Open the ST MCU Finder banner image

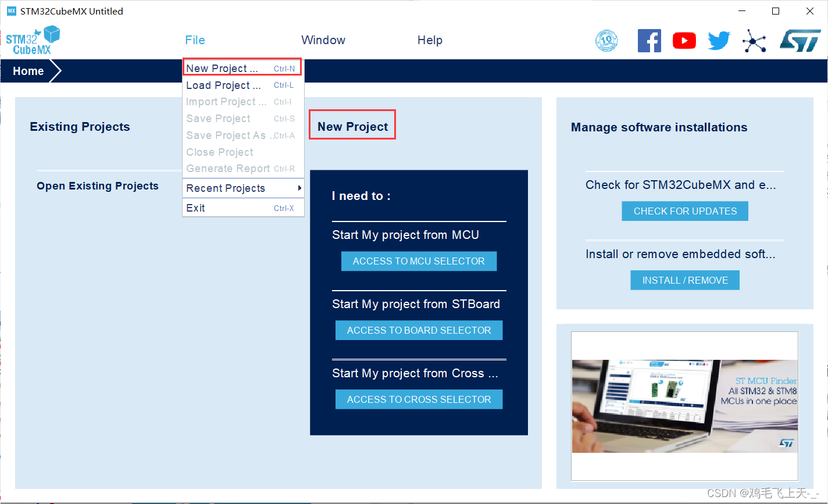[x=684, y=406]
